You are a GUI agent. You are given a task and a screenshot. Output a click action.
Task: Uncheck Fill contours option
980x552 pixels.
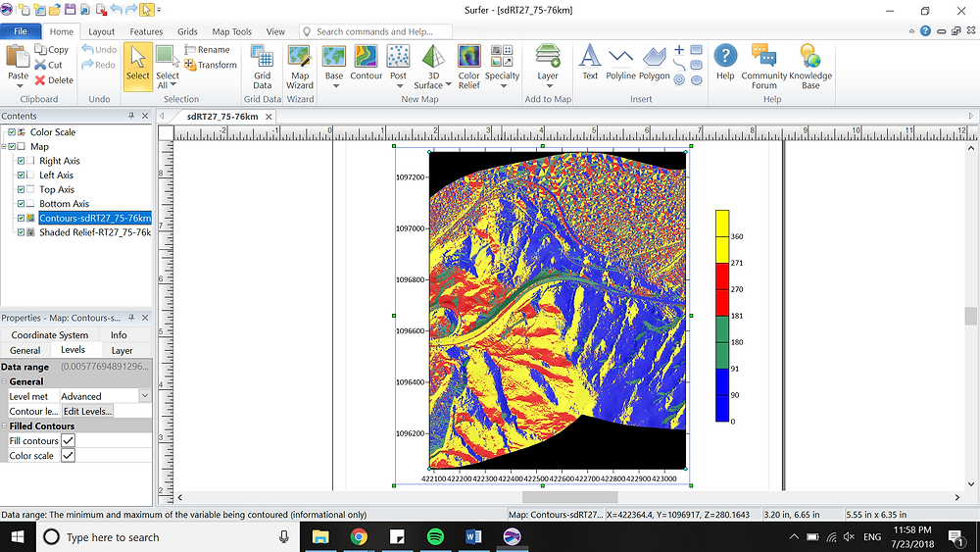[69, 441]
